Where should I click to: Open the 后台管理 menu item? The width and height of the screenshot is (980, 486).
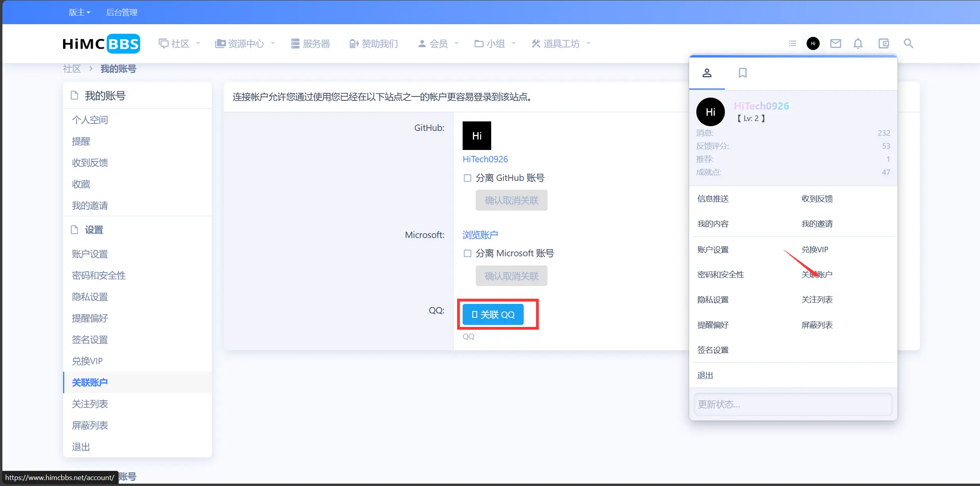[122, 12]
